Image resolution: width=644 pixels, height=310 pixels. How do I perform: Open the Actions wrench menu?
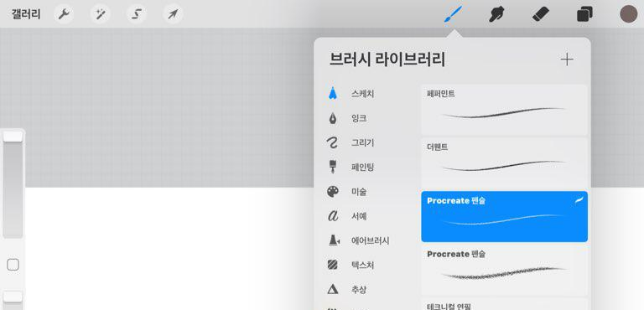[x=64, y=15]
